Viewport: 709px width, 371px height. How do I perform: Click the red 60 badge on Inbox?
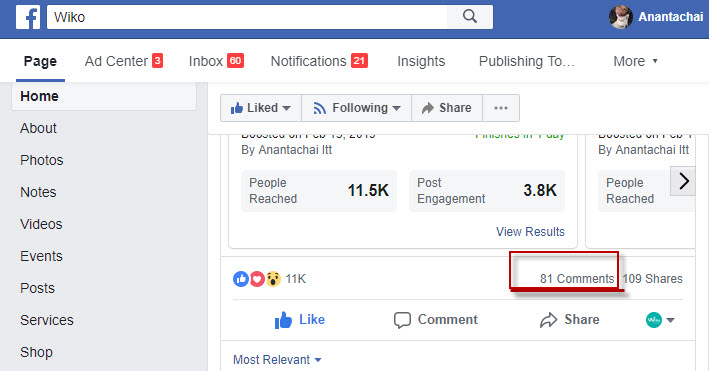236,61
